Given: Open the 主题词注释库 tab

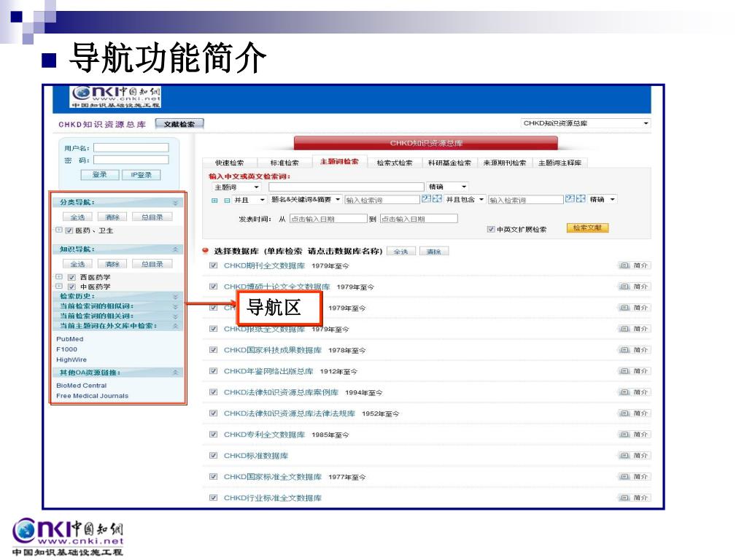Looking at the screenshot, I should (560, 163).
